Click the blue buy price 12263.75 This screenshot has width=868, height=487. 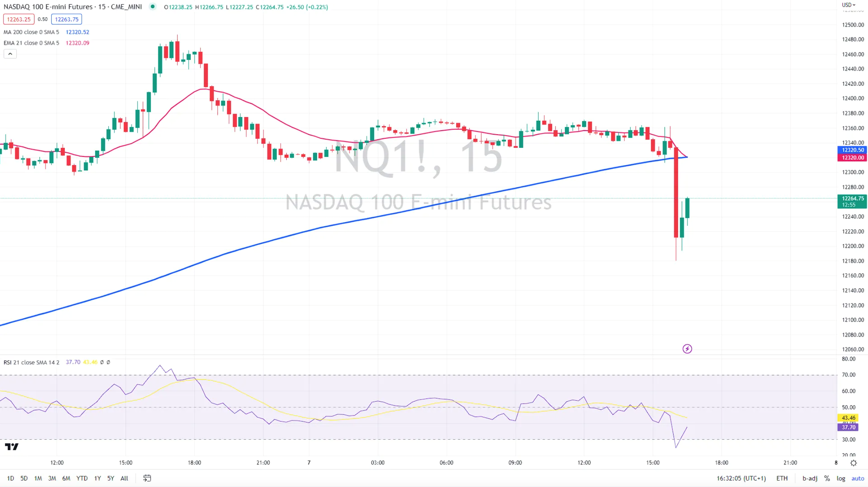(66, 19)
